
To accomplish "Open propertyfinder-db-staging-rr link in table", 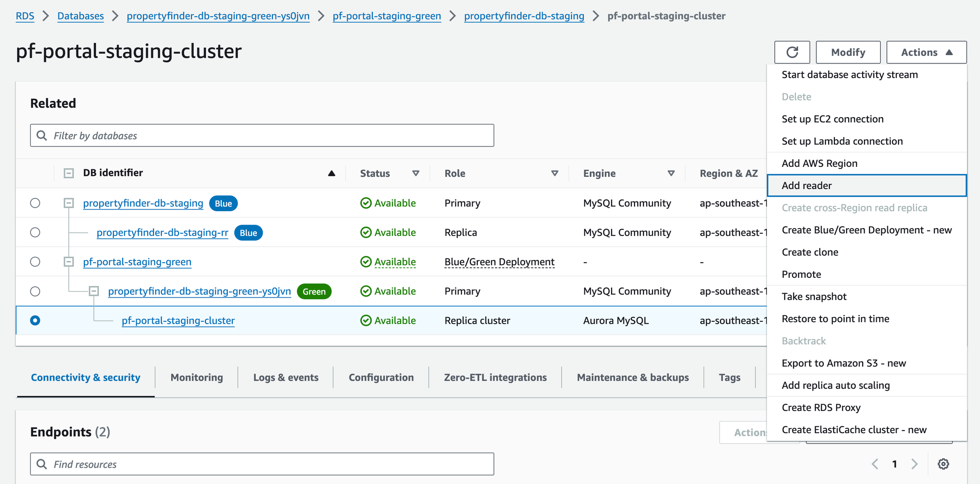I will click(x=162, y=232).
